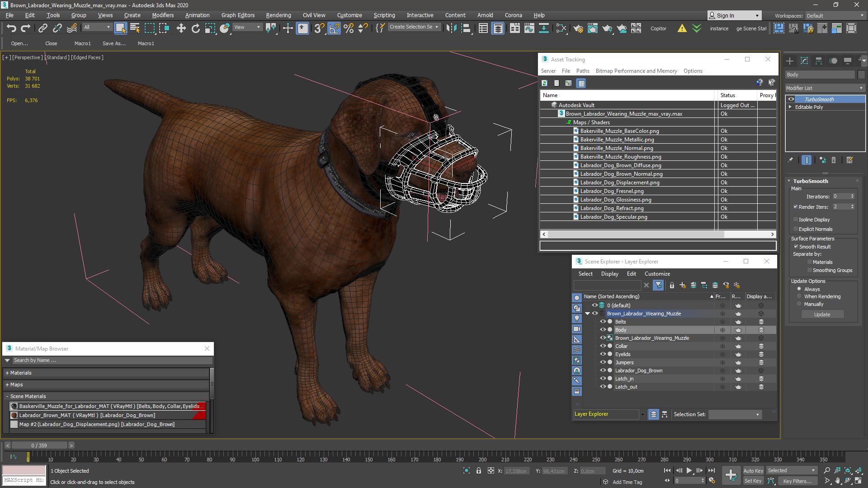The width and height of the screenshot is (868, 488).
Task: Open the Create command panel tab
Action: coord(789,61)
